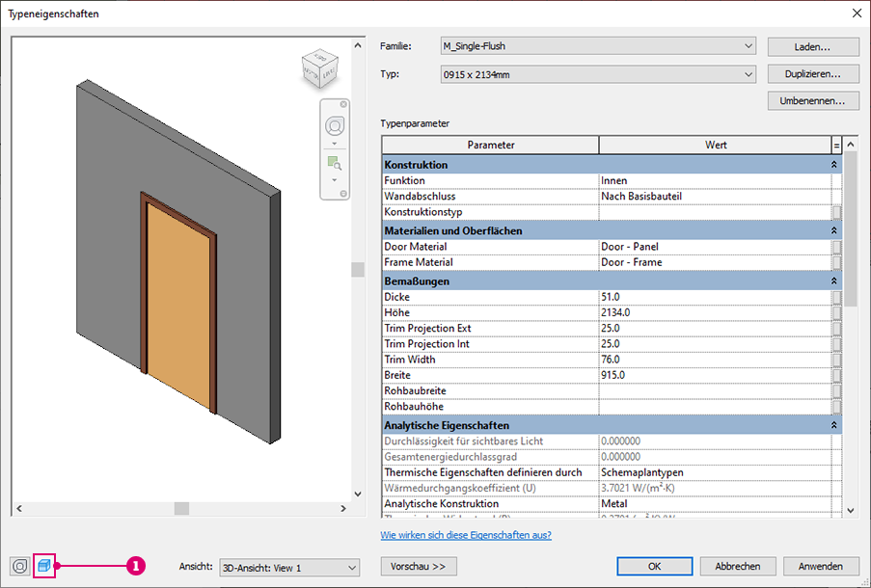Click the preview scroll-right arrow

pyautogui.click(x=343, y=508)
